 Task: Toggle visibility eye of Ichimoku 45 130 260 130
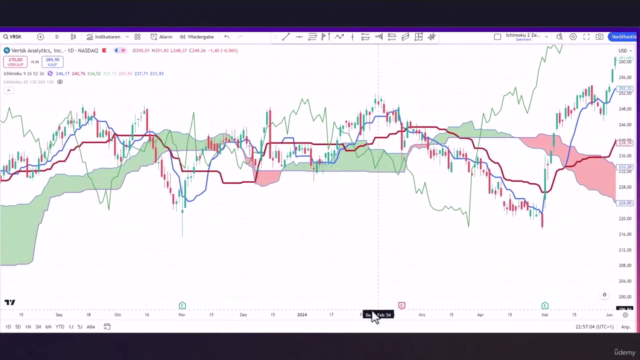pos(60,82)
